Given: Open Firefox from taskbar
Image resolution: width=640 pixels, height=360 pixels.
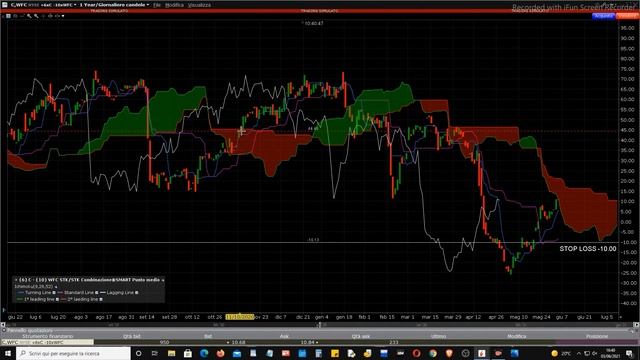Looking at the screenshot, I should [x=220, y=353].
